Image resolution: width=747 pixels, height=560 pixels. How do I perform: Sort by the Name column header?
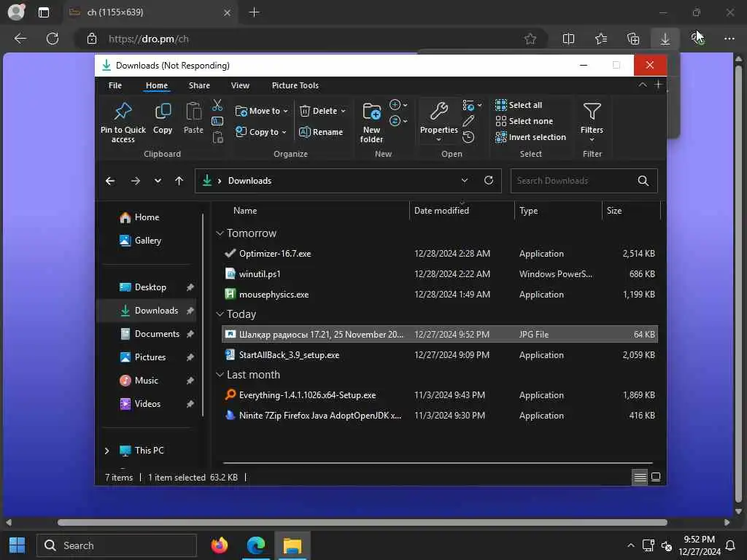(245, 211)
